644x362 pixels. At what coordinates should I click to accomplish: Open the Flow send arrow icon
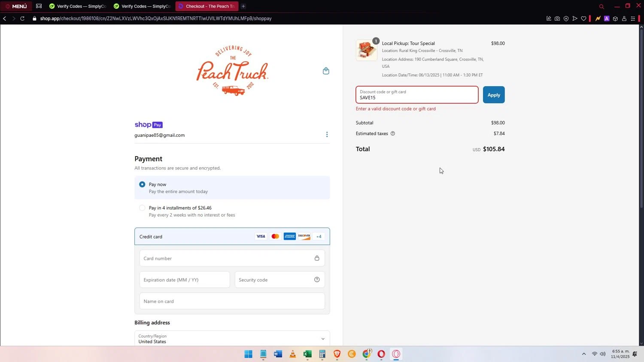(575, 18)
